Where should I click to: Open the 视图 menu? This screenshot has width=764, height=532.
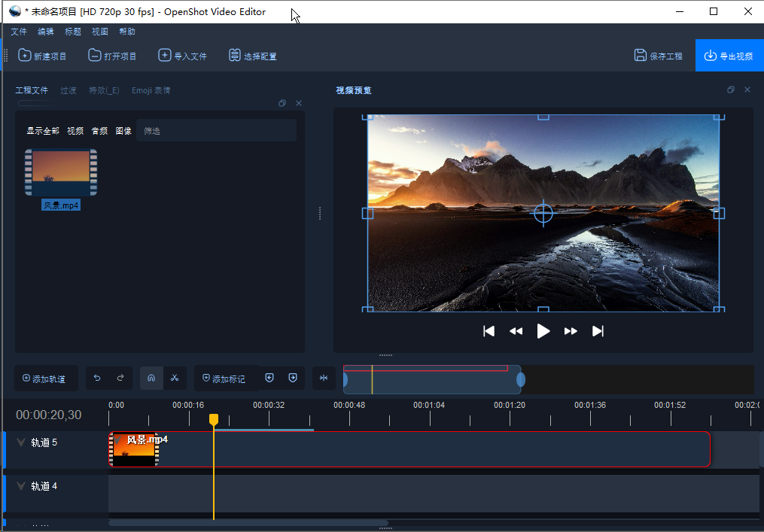tap(100, 32)
